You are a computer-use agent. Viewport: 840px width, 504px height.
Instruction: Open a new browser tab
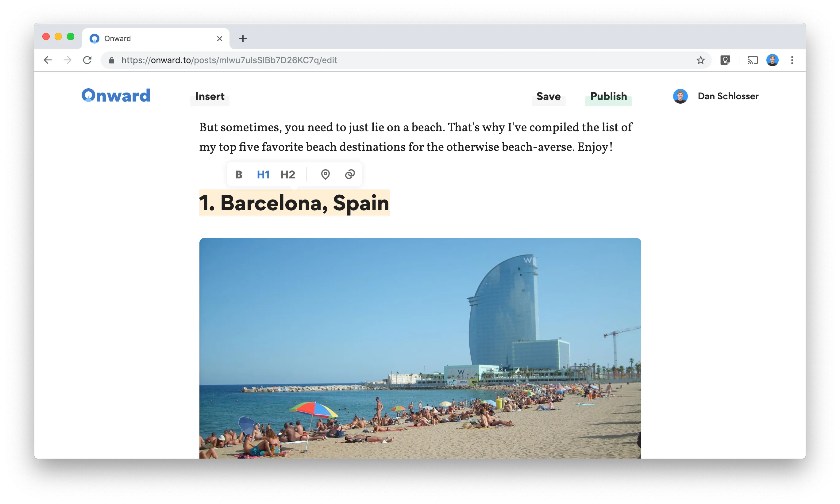coord(243,39)
